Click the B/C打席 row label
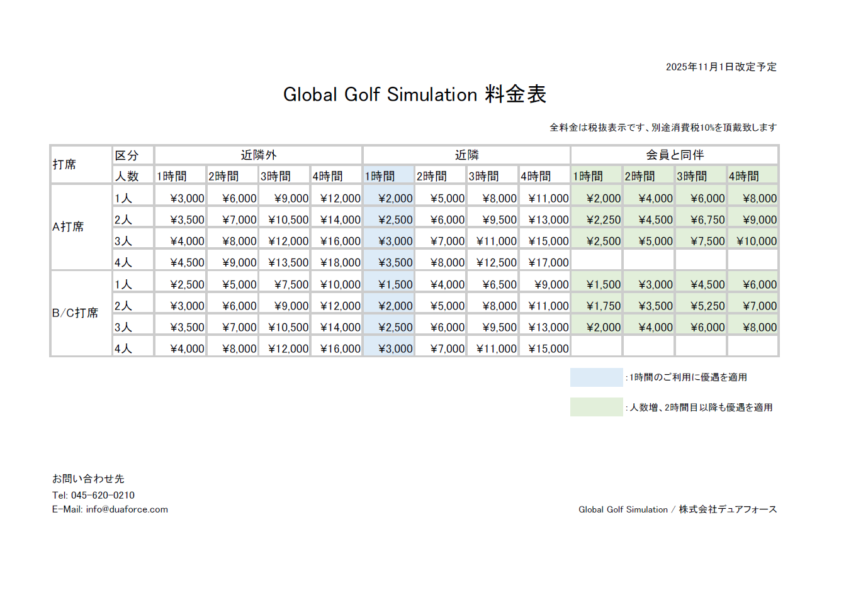Screen dimensions: 868x612 pyautogui.click(x=75, y=313)
